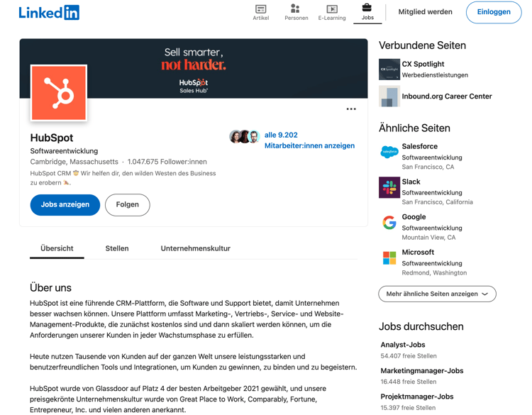Click the Mountain View, CA text

coord(428,238)
